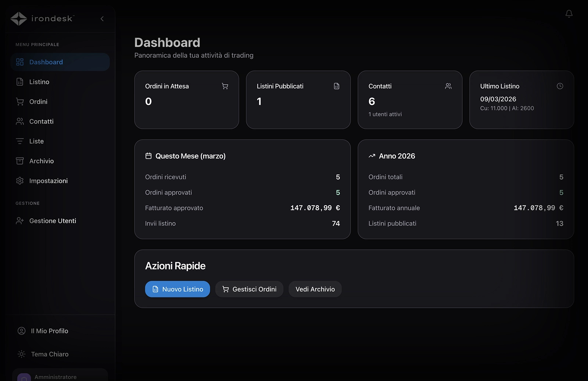The height and width of the screenshot is (381, 588).
Task: Click the trend arrow icon beside Anno 2026
Action: pyautogui.click(x=372, y=155)
